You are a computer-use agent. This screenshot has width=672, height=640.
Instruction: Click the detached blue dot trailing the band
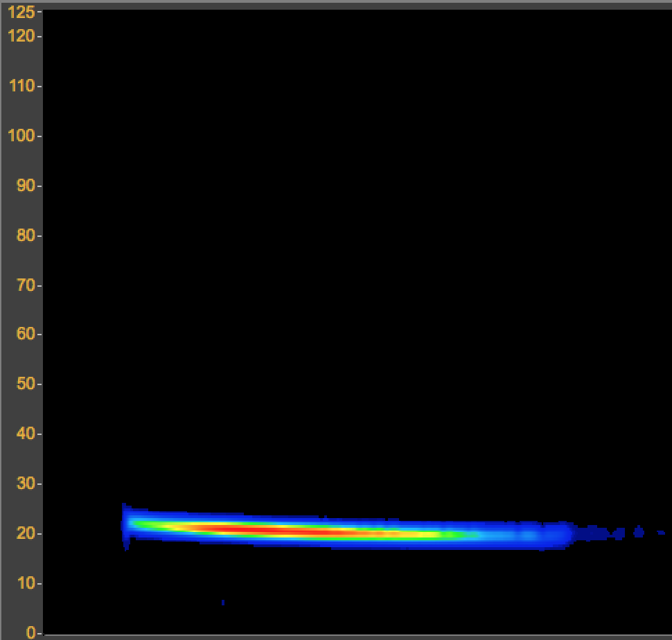(638, 532)
